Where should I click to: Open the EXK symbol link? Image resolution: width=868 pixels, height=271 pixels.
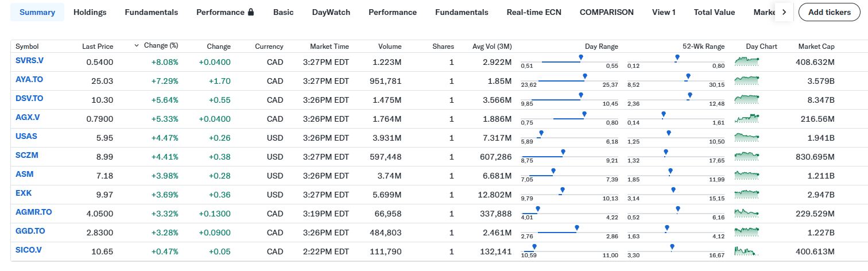click(24, 193)
